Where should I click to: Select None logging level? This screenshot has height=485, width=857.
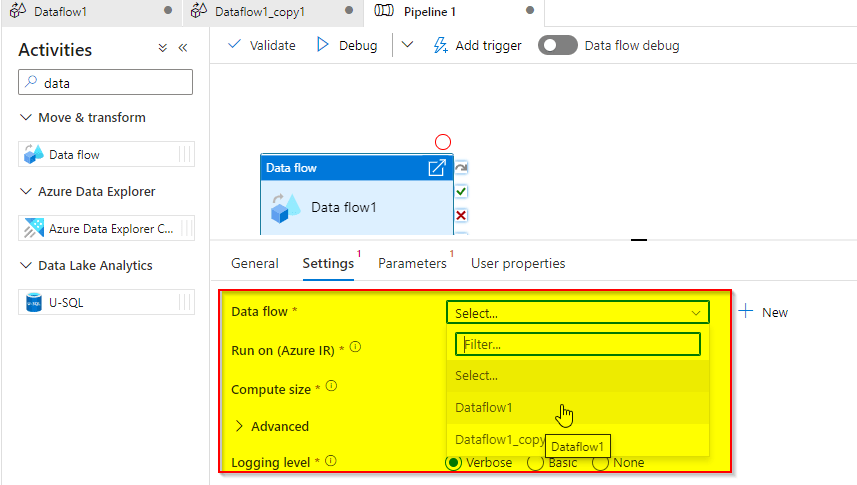coord(600,463)
